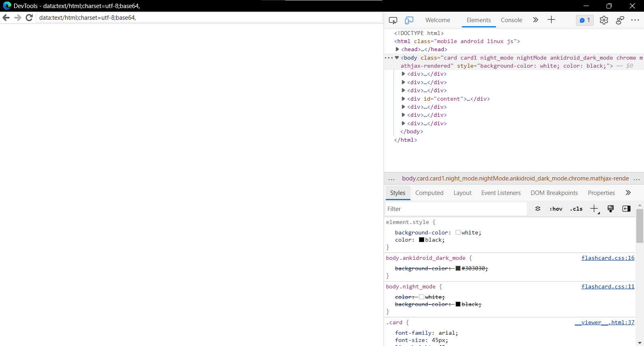
Task: Expand the head element node
Action: click(397, 49)
